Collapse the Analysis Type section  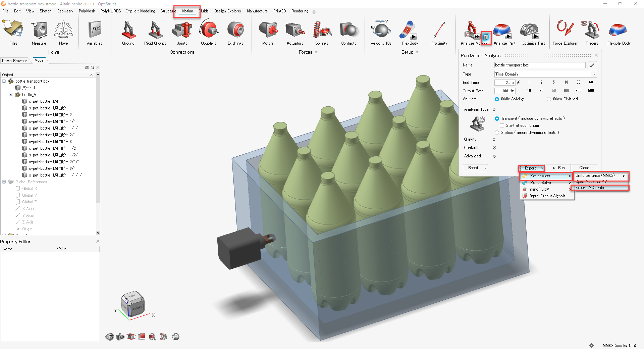(x=494, y=109)
